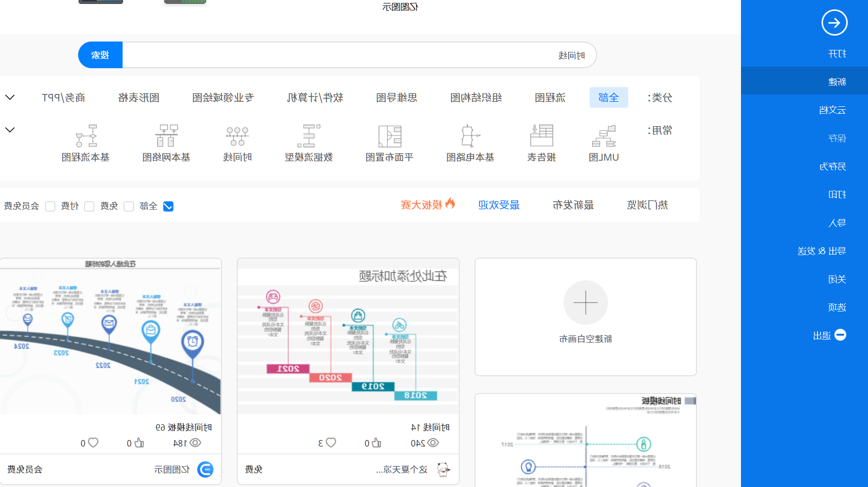The height and width of the screenshot is (487, 868).
Task: Open the 打开 sidebar menu item
Action: pyautogui.click(x=837, y=53)
